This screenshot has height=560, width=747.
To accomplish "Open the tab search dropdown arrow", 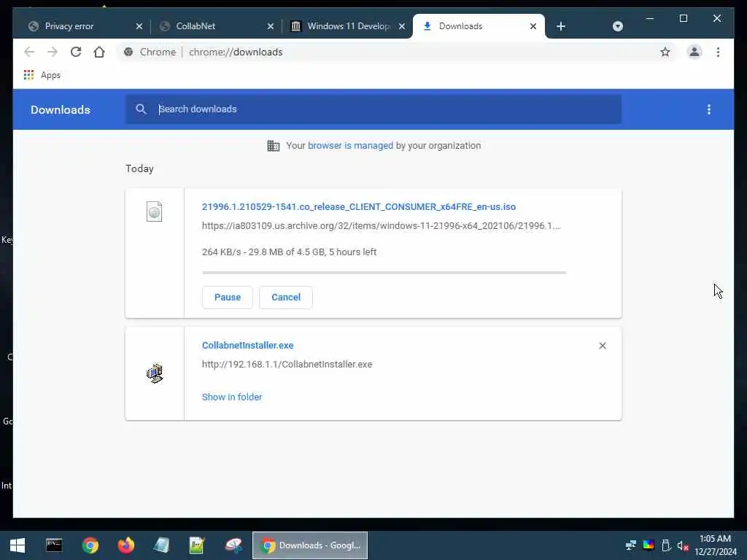I will point(617,26).
